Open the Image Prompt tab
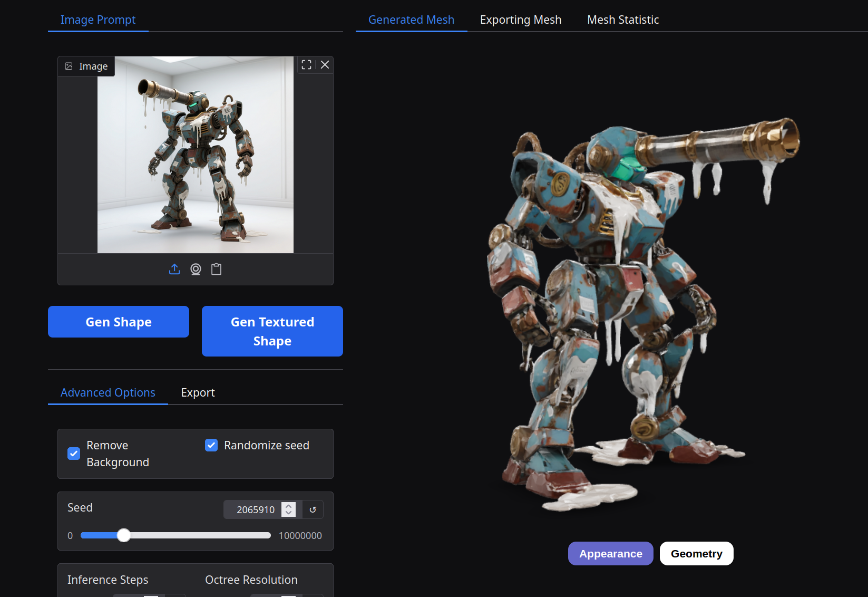Screen dimensions: 868x597 [98, 20]
